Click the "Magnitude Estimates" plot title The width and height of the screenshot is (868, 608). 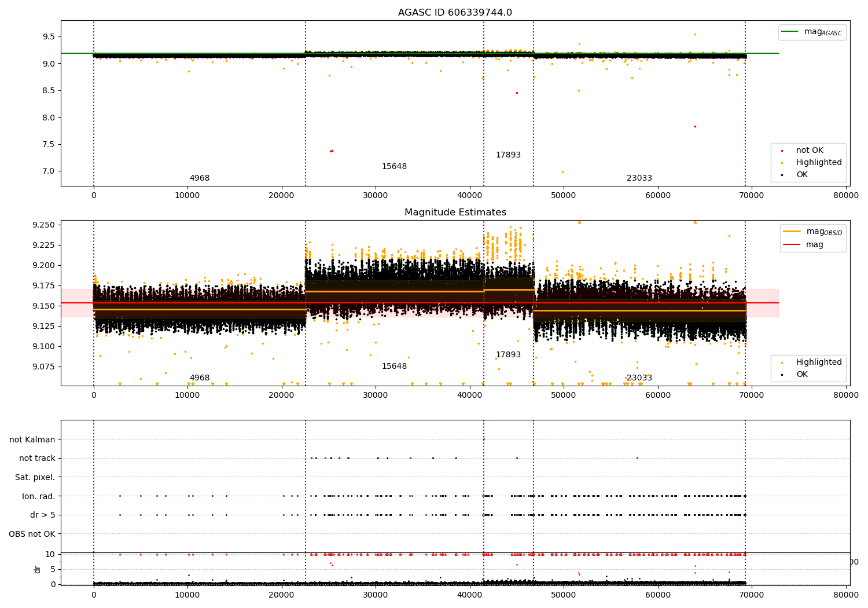coord(455,213)
